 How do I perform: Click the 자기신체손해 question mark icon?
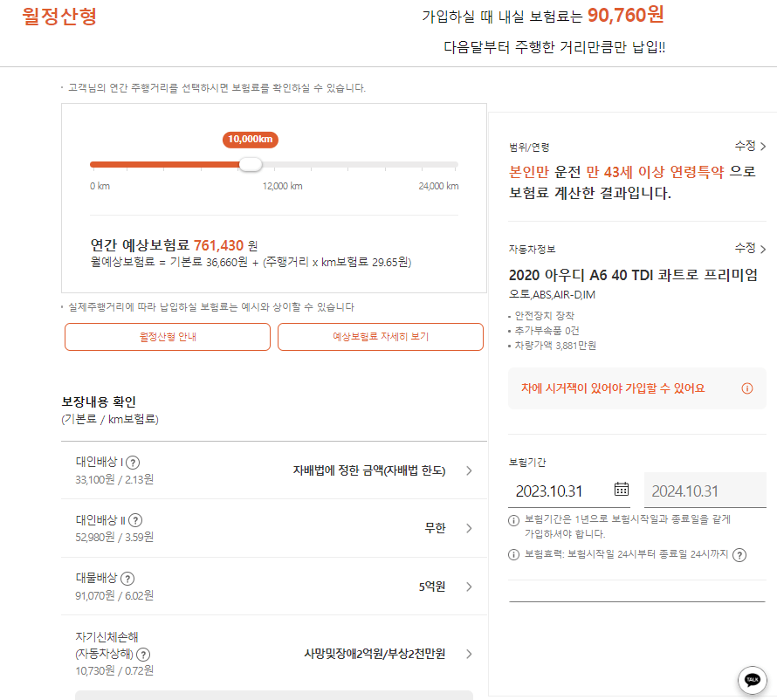[144, 655]
